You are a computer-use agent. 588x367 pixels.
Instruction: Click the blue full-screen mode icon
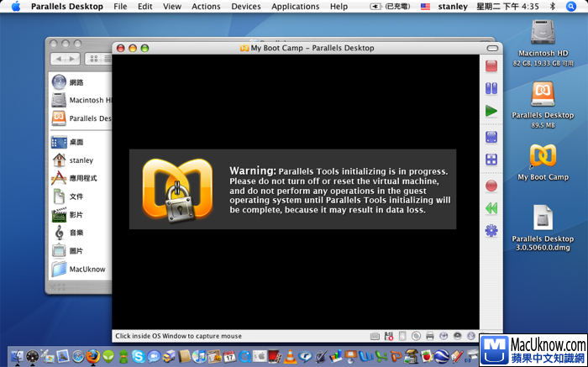coord(491,137)
